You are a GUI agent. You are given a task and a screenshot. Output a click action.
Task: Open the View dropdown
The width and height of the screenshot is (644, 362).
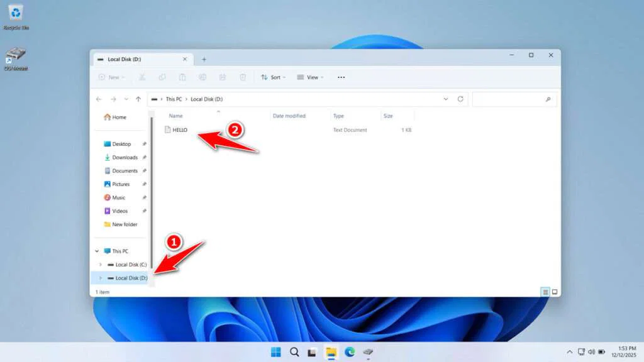click(x=309, y=77)
